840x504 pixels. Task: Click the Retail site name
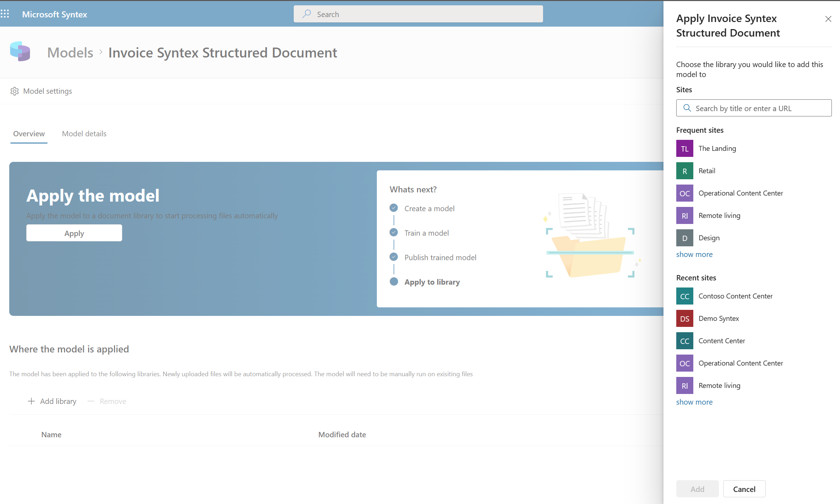pos(707,171)
